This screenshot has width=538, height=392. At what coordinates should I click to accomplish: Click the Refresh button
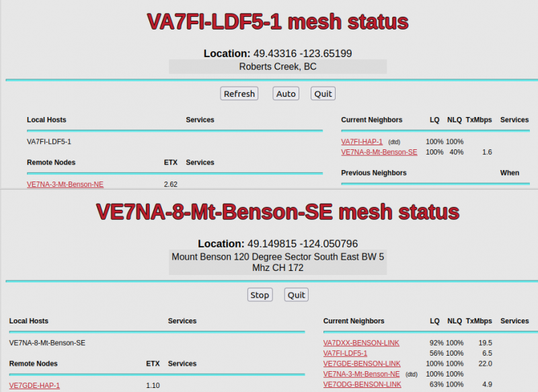(x=239, y=93)
